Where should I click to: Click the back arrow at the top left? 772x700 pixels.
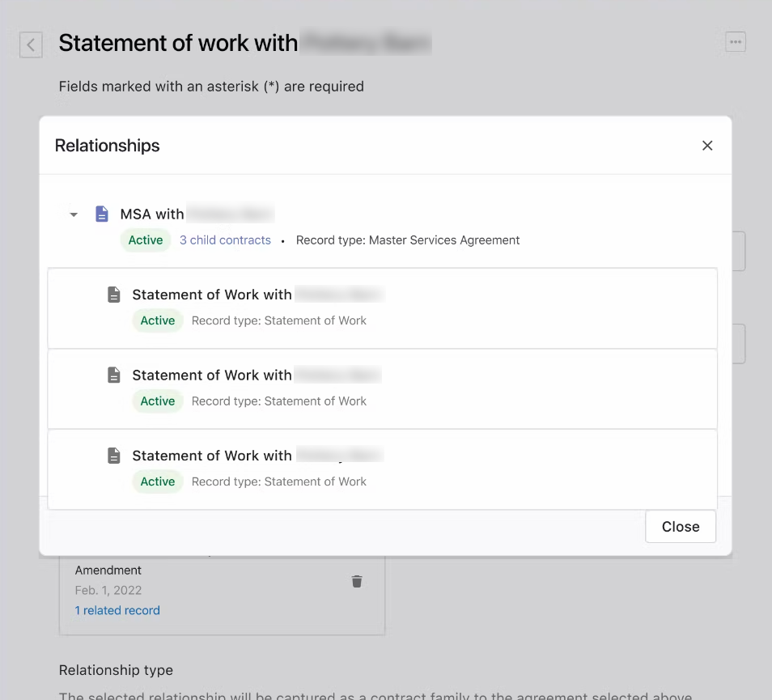point(31,45)
